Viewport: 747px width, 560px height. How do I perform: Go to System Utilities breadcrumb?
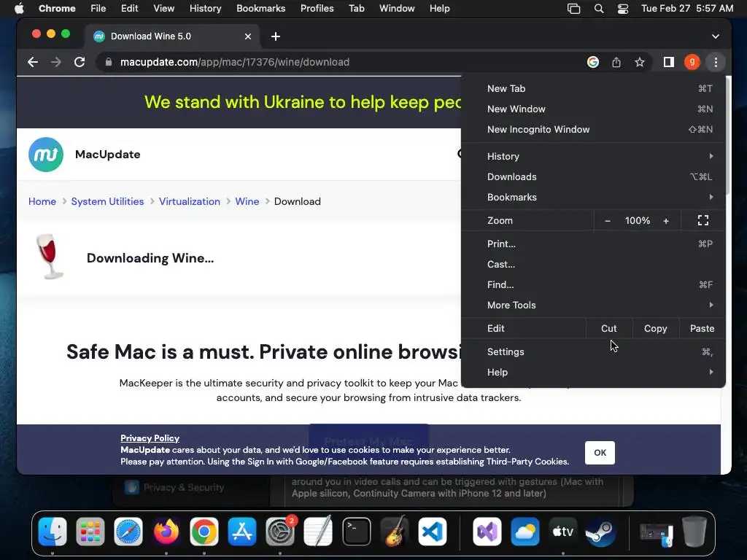107,201
